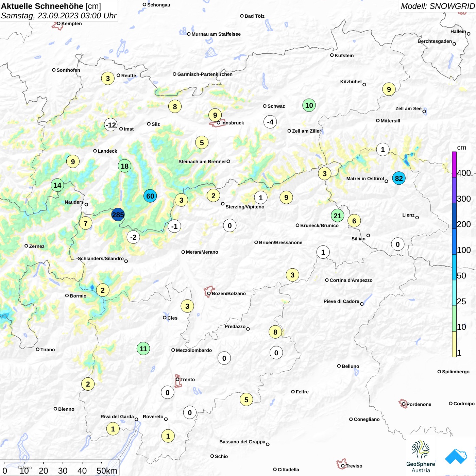
Task: Click the Brixen/Bressanone label
Action: (280, 242)
